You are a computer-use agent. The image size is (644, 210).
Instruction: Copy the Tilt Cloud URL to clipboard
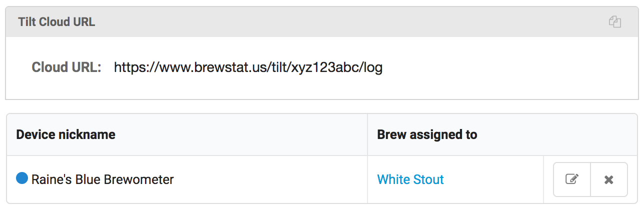pos(614,22)
